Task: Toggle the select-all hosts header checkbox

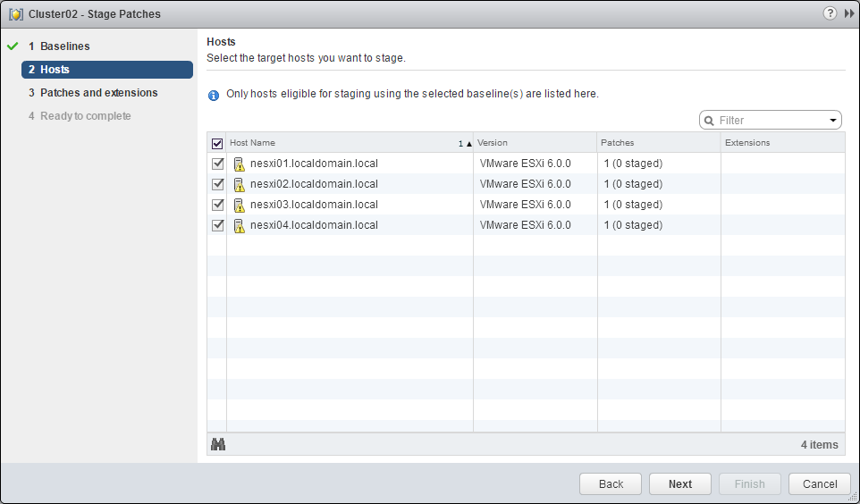Action: click(217, 143)
